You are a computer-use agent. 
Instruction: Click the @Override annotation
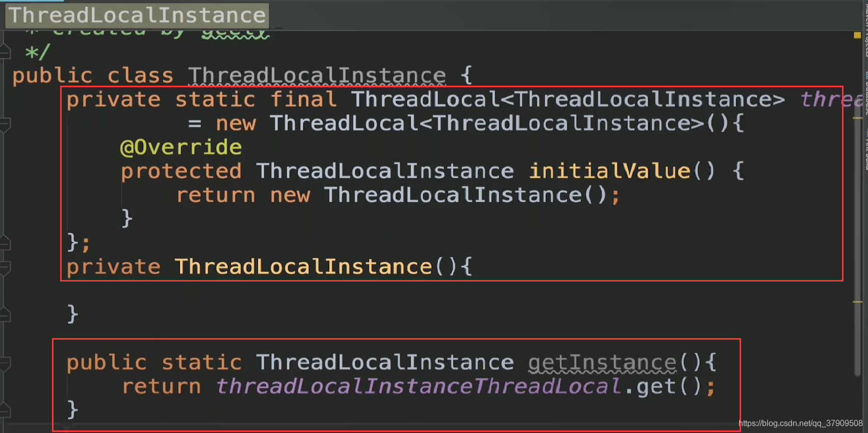(181, 147)
